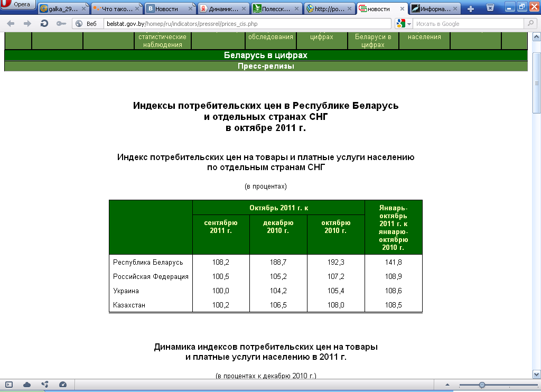541x392 pixels.
Task: Toggle Opera Turbo speedometer icon
Action: [63, 385]
